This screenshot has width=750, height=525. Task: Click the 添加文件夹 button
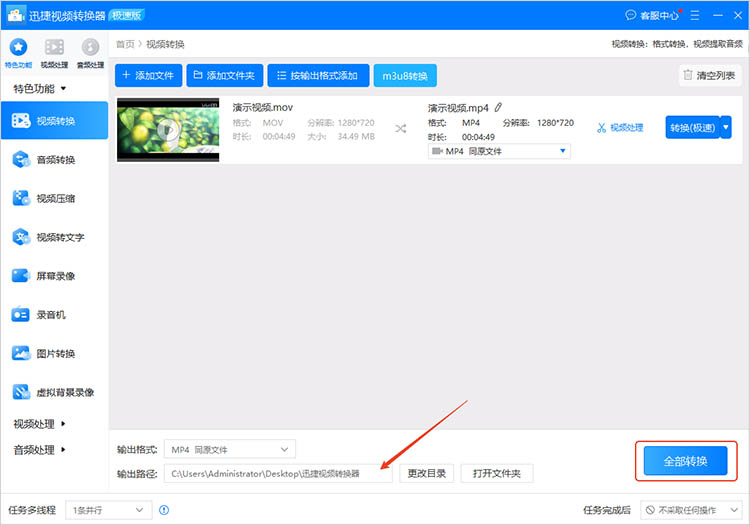225,76
